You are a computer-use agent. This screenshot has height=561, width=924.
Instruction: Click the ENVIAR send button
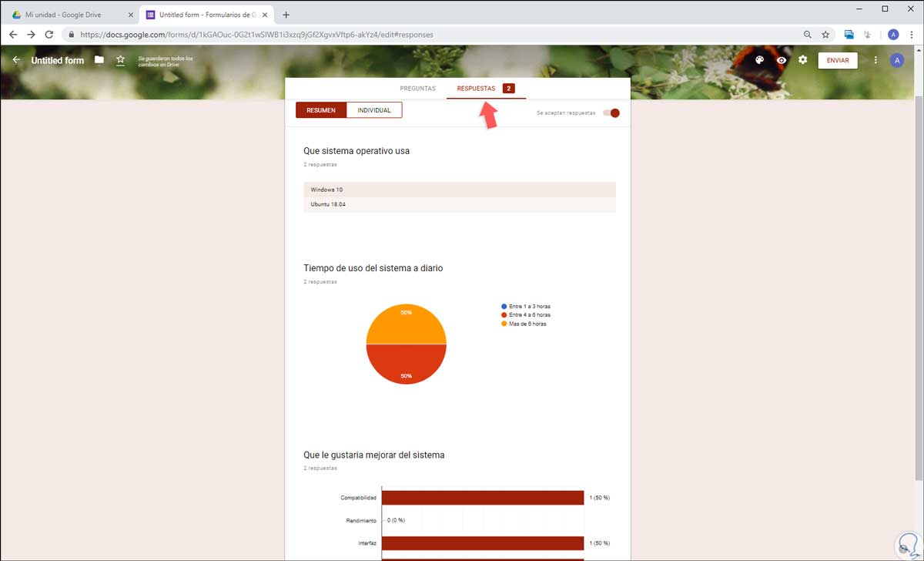click(838, 60)
